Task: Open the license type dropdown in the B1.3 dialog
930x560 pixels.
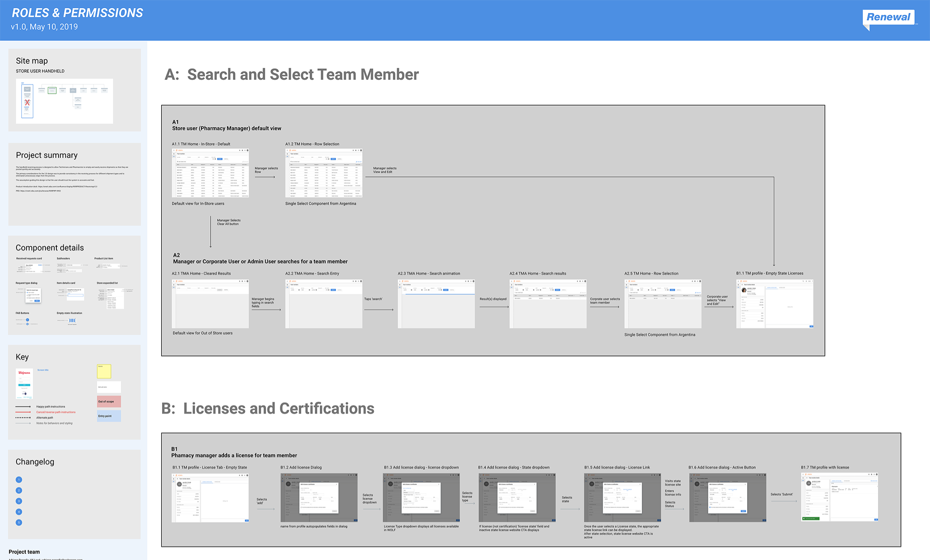Action: click(409, 488)
